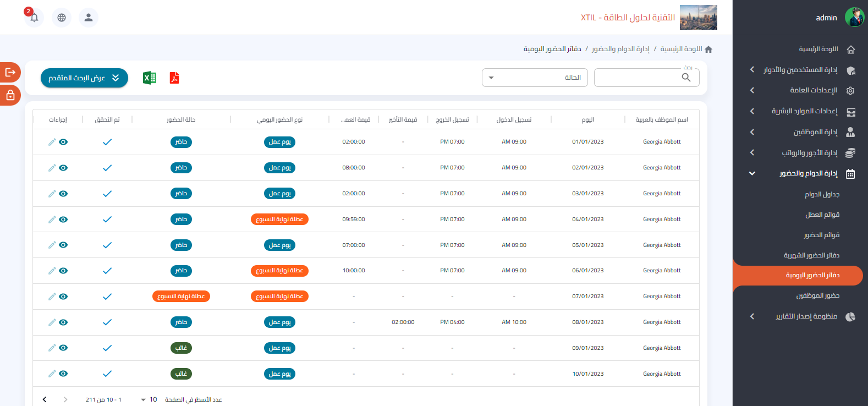Screen dimensions: 868x406
Task: Expand إدارة الموظفين sidebar menu
Action: click(x=815, y=132)
